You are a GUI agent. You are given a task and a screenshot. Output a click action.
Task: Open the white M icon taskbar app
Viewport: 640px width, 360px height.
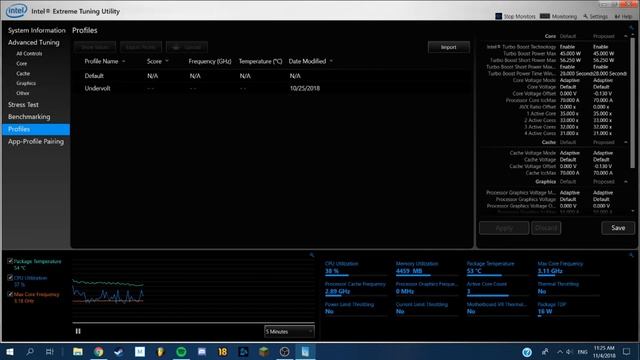140,351
